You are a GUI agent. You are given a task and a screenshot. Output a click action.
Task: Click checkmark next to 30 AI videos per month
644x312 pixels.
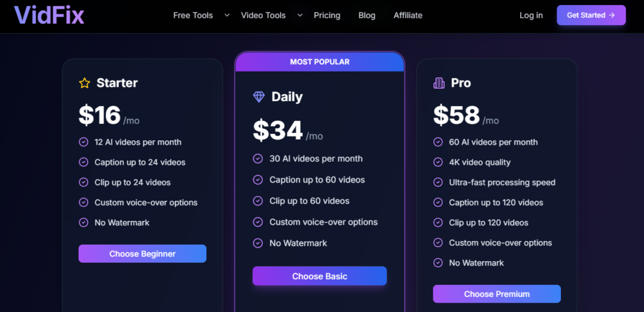(x=258, y=159)
